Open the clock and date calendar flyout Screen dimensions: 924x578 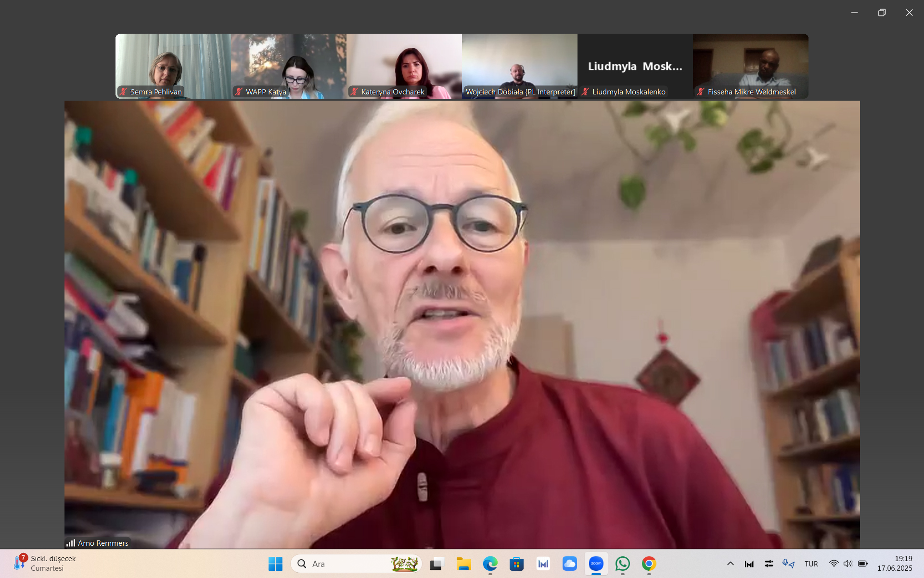pos(894,564)
